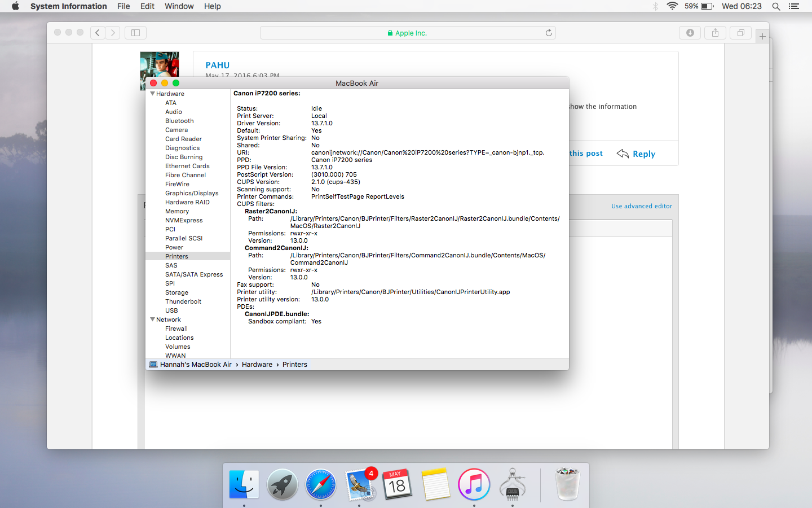The width and height of the screenshot is (812, 508).
Task: Select USB in the sidebar
Action: pos(171,310)
